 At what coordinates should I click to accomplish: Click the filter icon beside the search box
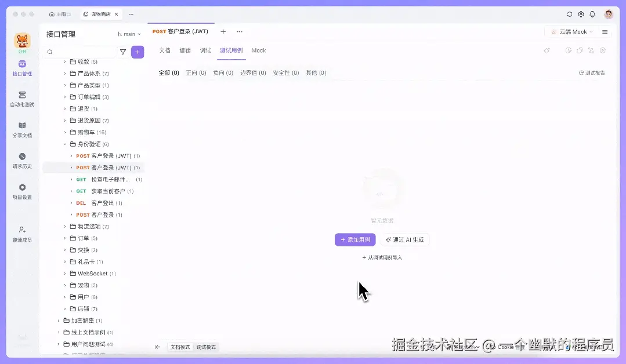pyautogui.click(x=124, y=52)
